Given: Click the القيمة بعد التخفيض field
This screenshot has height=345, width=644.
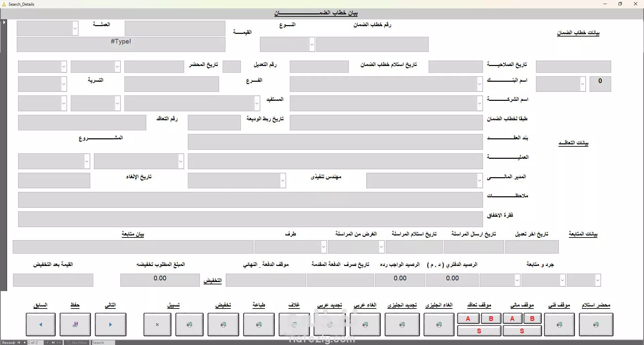Looking at the screenshot, I should tap(53, 280).
